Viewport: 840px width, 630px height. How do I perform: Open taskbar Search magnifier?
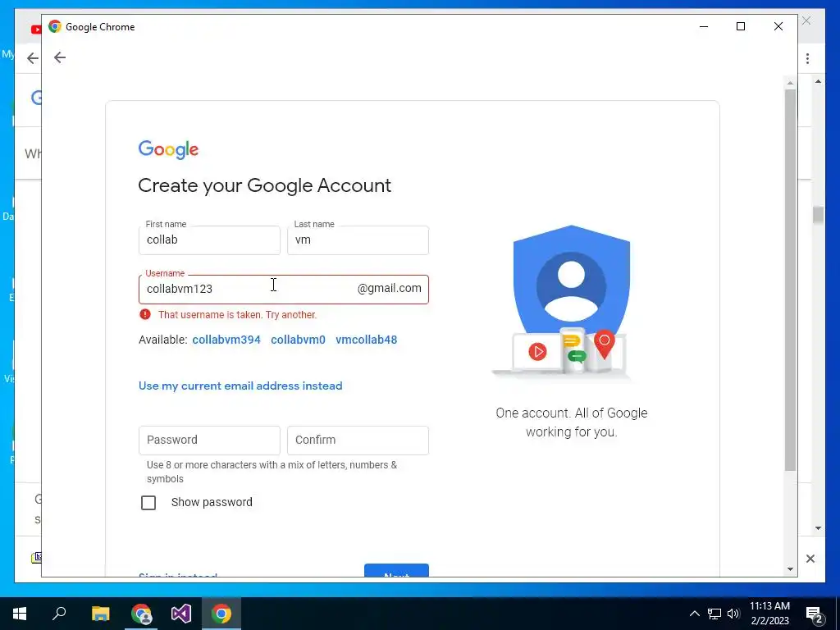(59, 613)
